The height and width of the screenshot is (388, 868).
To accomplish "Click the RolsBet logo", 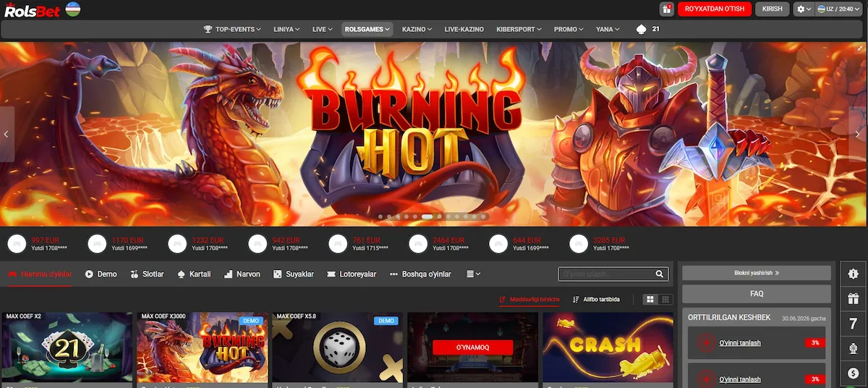I will [31, 9].
